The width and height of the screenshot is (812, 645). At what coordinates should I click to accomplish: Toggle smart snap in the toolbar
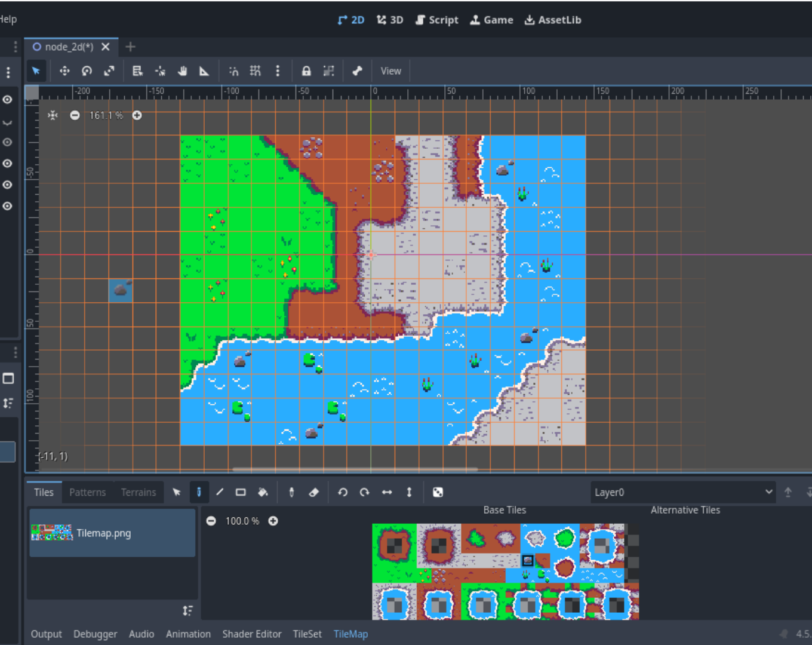point(233,71)
